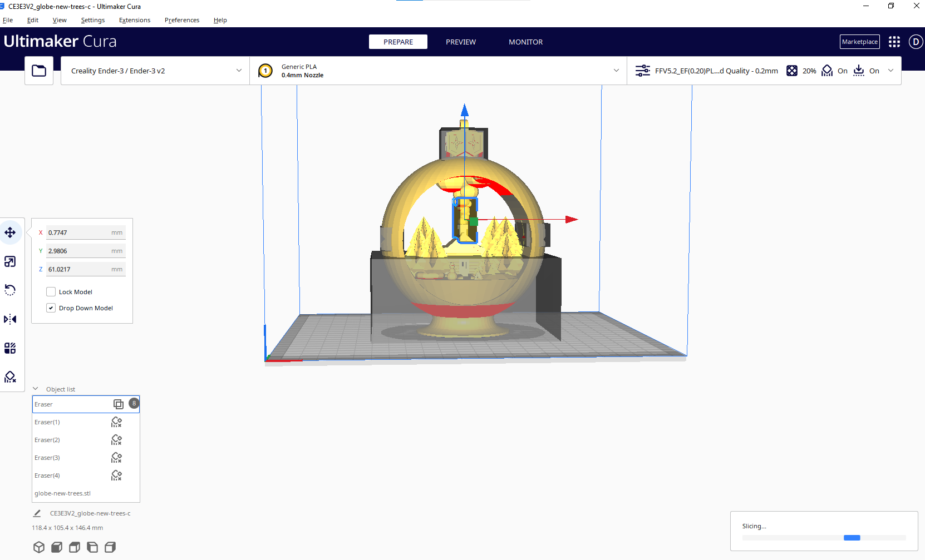Image resolution: width=925 pixels, height=560 pixels.
Task: Open the Extensions menu
Action: tap(135, 20)
